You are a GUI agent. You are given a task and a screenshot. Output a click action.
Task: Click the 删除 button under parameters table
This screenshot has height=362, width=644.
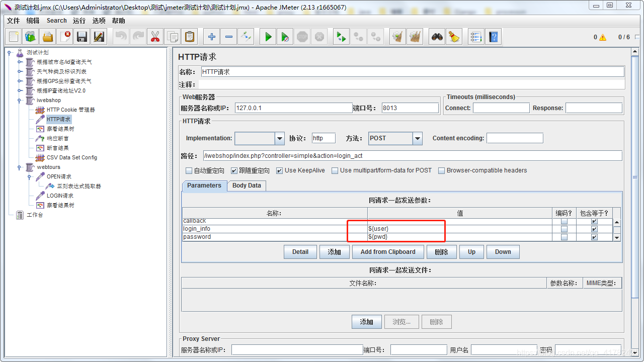tap(441, 252)
